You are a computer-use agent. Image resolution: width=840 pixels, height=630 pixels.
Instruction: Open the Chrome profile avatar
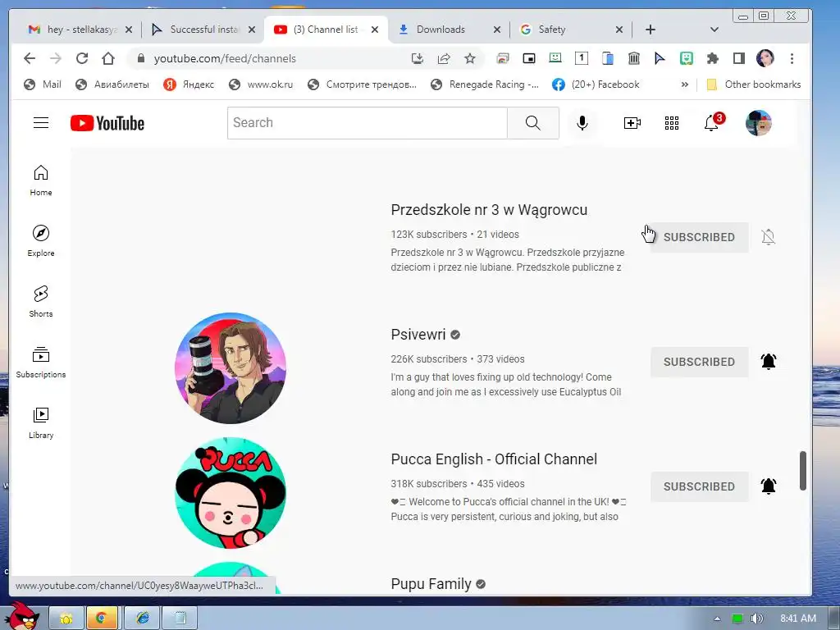point(765,58)
